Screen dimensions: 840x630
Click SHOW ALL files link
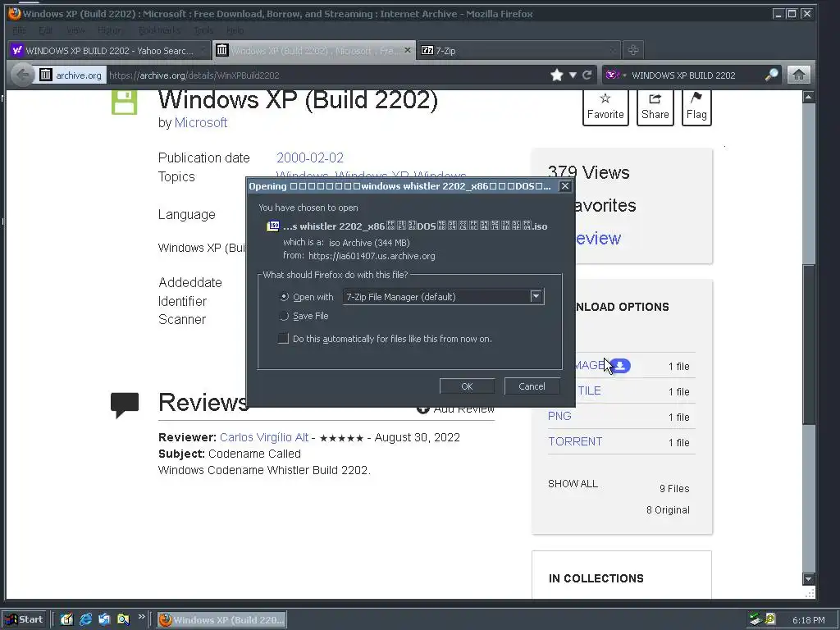tap(573, 484)
